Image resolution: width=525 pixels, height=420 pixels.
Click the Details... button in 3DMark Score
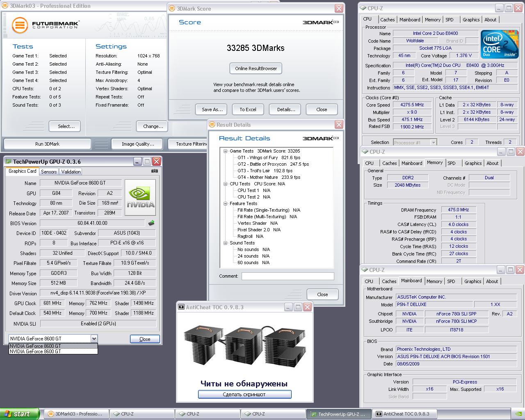tap(286, 110)
